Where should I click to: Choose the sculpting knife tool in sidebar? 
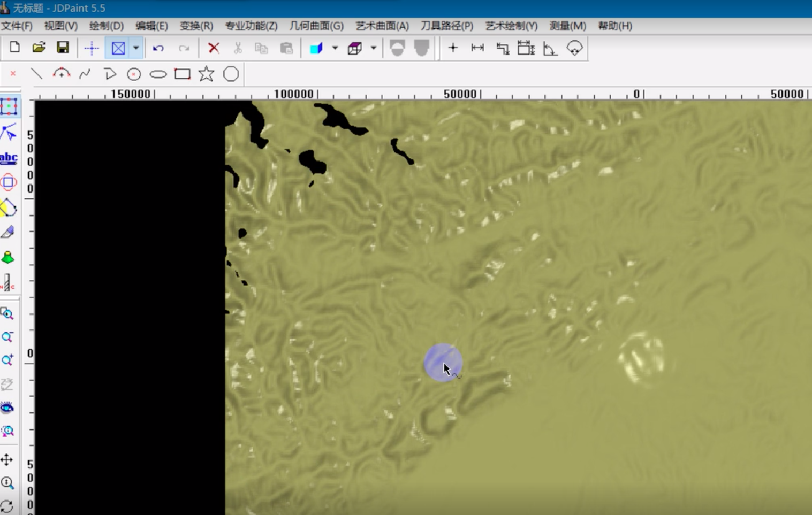pyautogui.click(x=8, y=232)
